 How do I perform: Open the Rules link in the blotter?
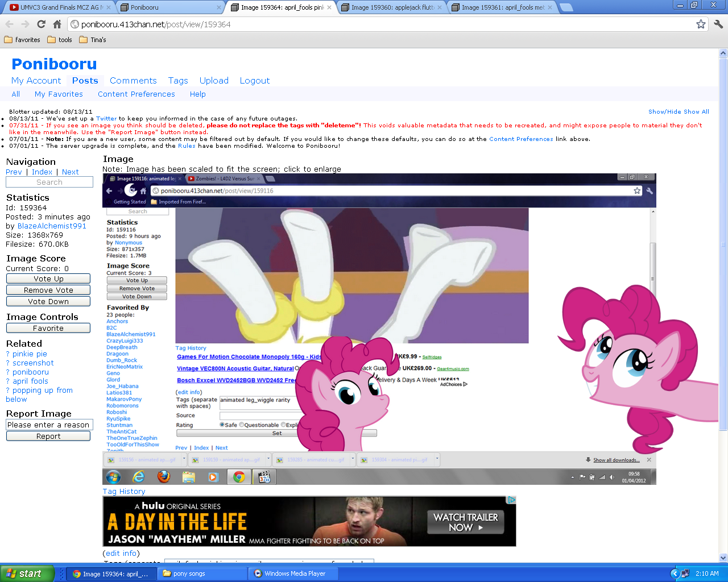point(187,146)
